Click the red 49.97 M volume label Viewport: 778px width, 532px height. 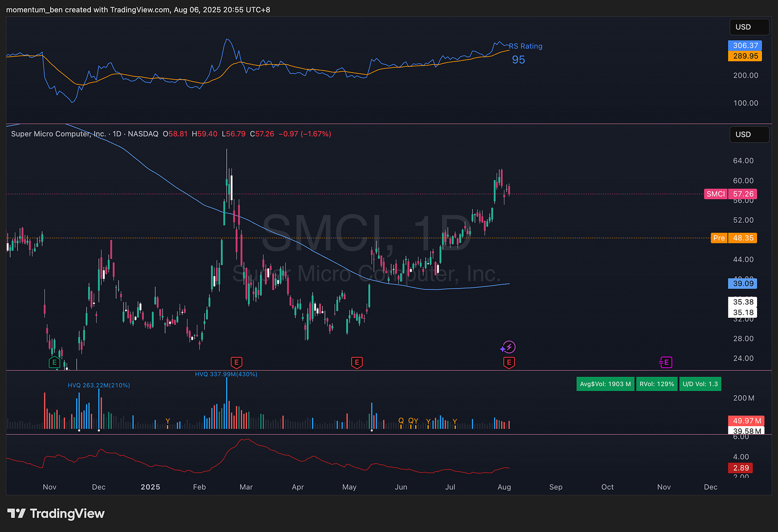(x=746, y=421)
